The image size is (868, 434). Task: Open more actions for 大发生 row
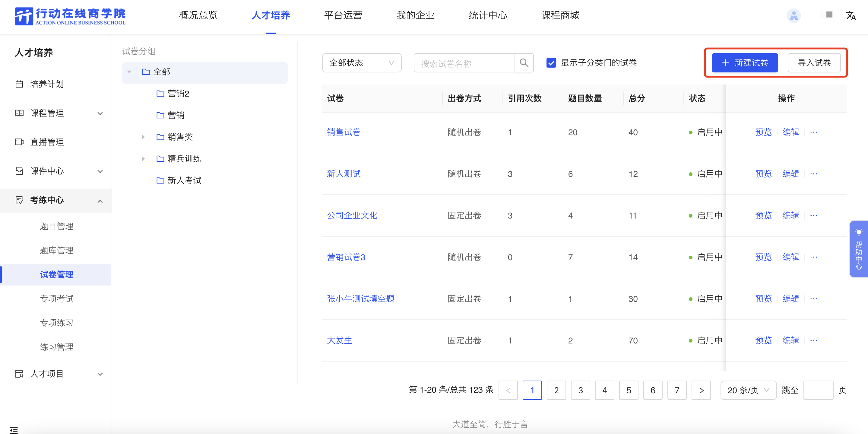[x=813, y=340]
